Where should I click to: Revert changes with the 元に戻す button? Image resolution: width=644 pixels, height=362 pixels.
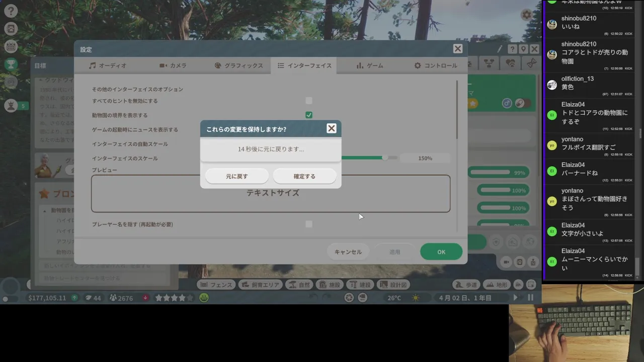click(236, 176)
